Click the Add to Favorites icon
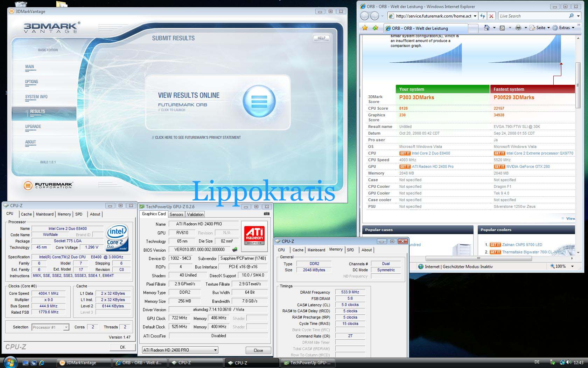588x368 pixels. (375, 28)
